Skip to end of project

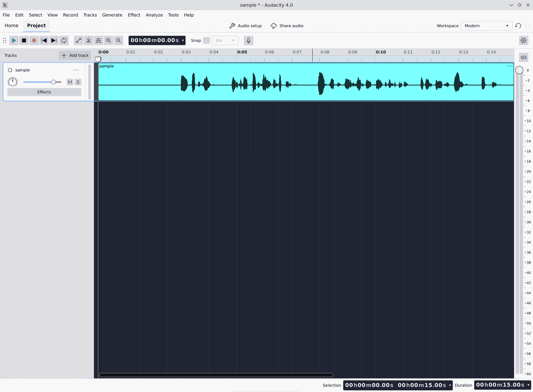[54, 41]
